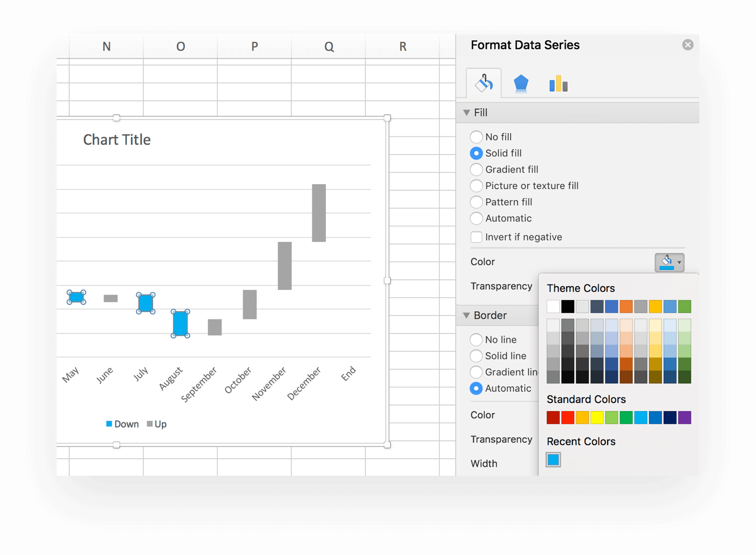Open the Effects pentagon panel
This screenshot has height=555, width=756.
tap(521, 83)
